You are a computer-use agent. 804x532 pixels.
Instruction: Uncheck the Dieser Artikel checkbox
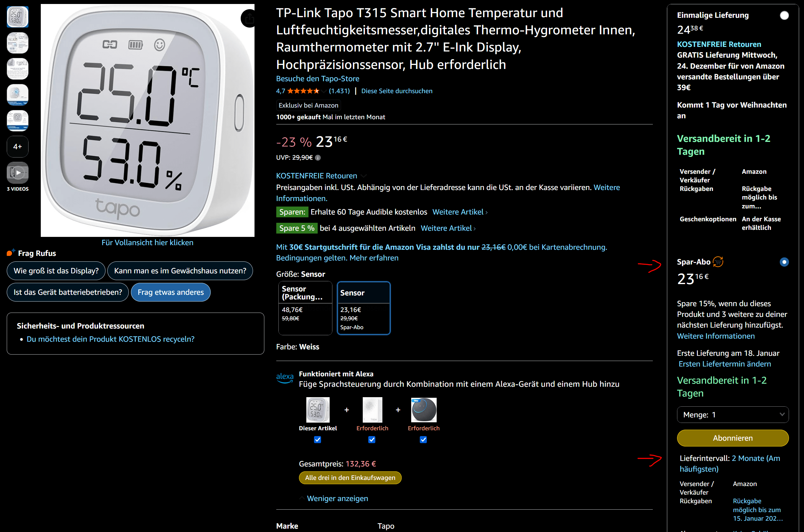pyautogui.click(x=317, y=440)
